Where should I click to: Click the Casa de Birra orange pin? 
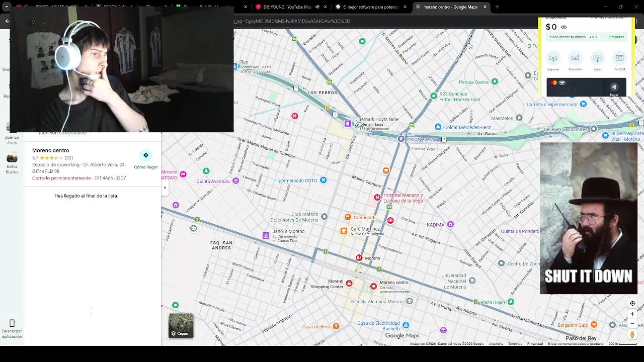[x=336, y=326]
